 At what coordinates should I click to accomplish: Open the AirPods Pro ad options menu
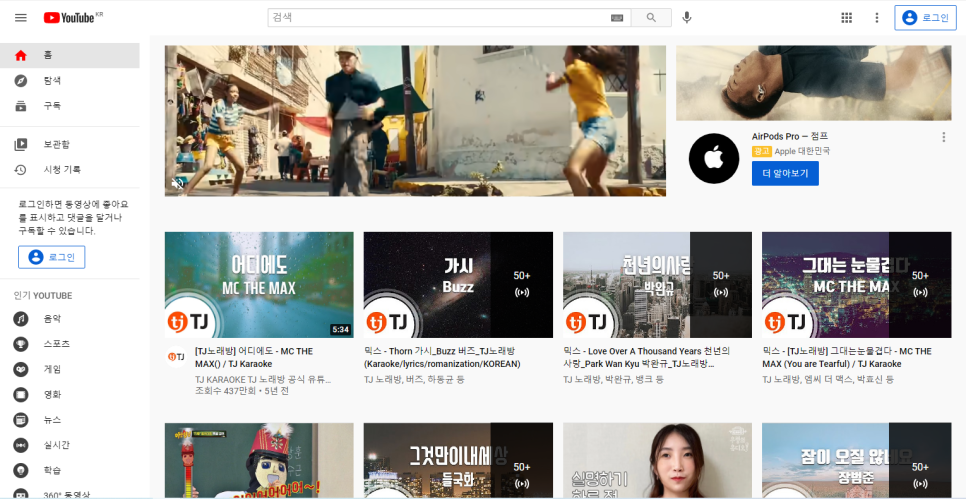(x=943, y=137)
